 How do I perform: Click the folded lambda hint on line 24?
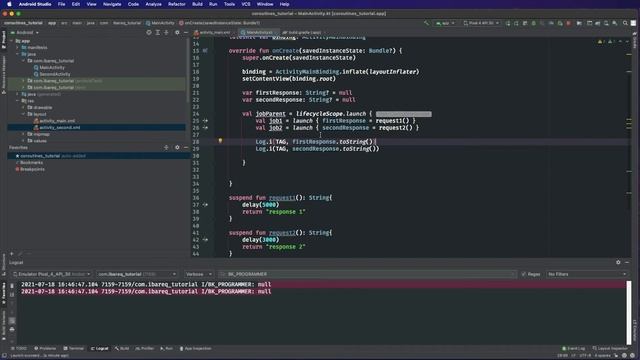(x=403, y=114)
